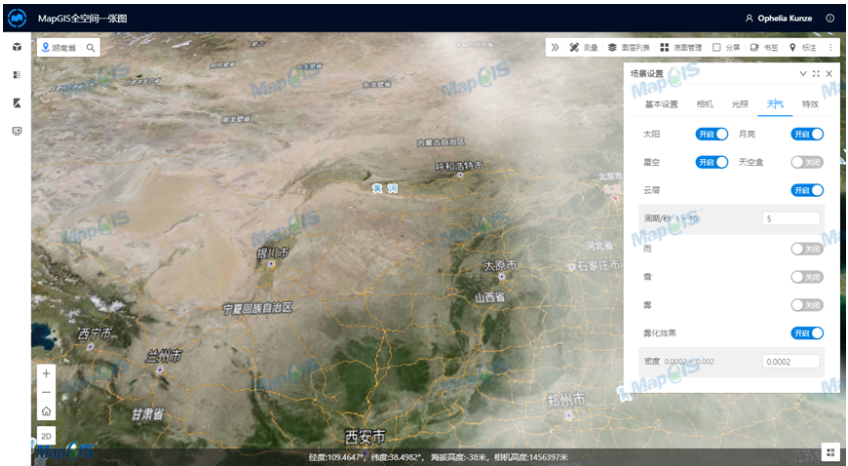Screen dimensions: 848x466
Task: Click the 呼和浩特市 map label
Action: point(460,166)
